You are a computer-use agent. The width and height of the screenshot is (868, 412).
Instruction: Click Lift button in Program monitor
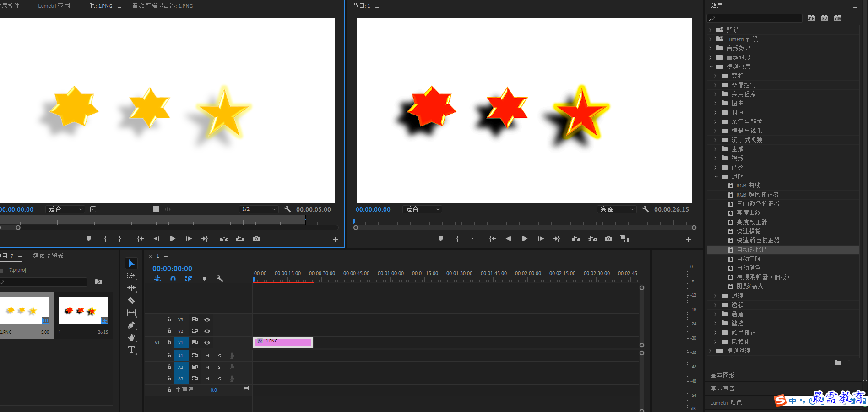pos(576,239)
